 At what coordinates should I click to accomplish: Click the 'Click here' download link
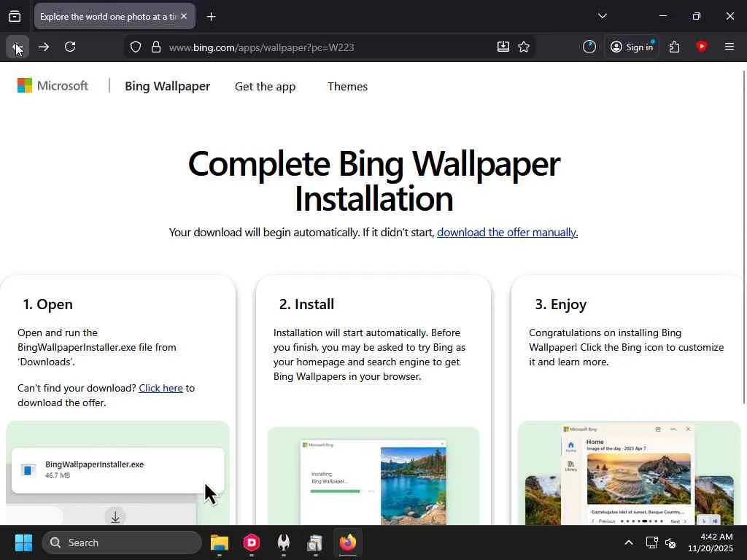[160, 388]
